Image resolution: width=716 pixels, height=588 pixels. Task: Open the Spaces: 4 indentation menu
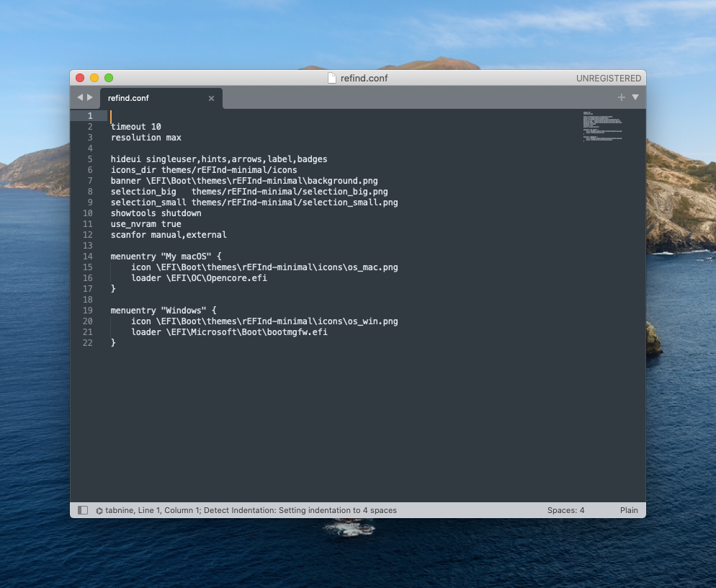[565, 510]
